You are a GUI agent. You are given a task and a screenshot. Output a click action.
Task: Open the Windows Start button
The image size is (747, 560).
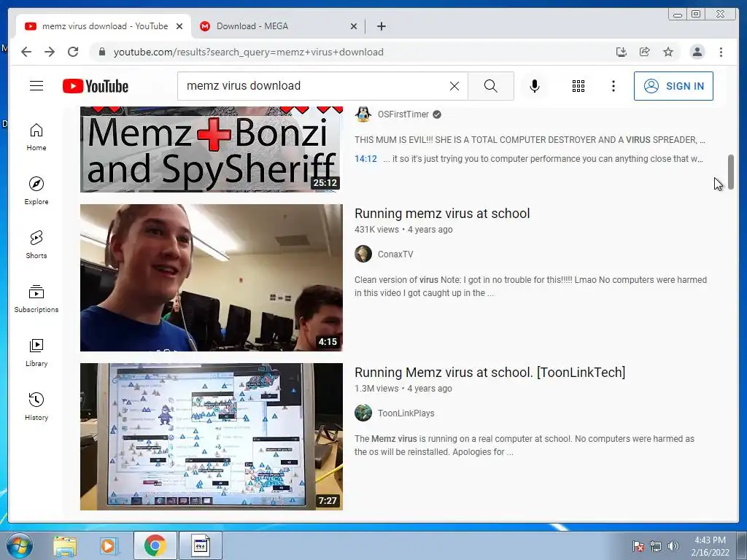click(20, 545)
